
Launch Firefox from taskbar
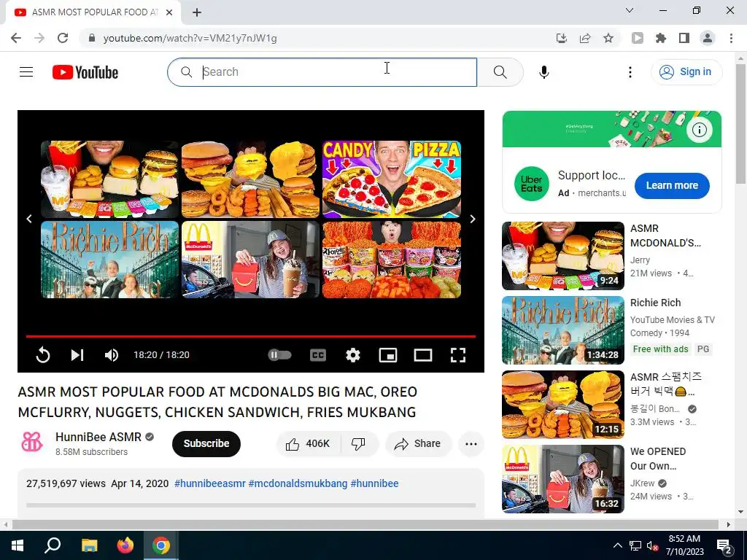click(125, 545)
